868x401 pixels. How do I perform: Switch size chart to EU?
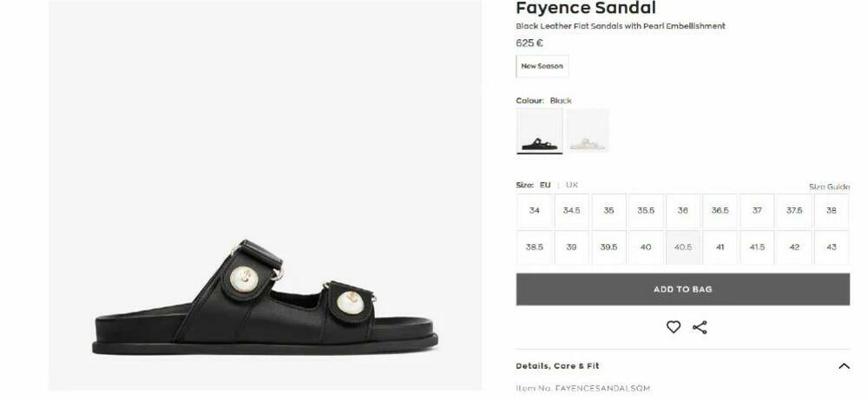[x=545, y=185]
